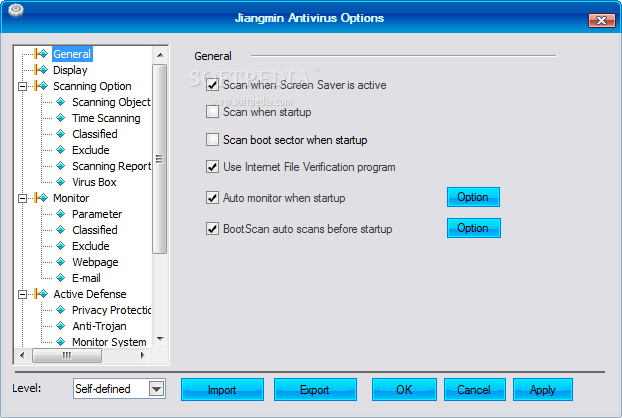
Task: Click the application gear icon in title bar
Action: (x=16, y=10)
